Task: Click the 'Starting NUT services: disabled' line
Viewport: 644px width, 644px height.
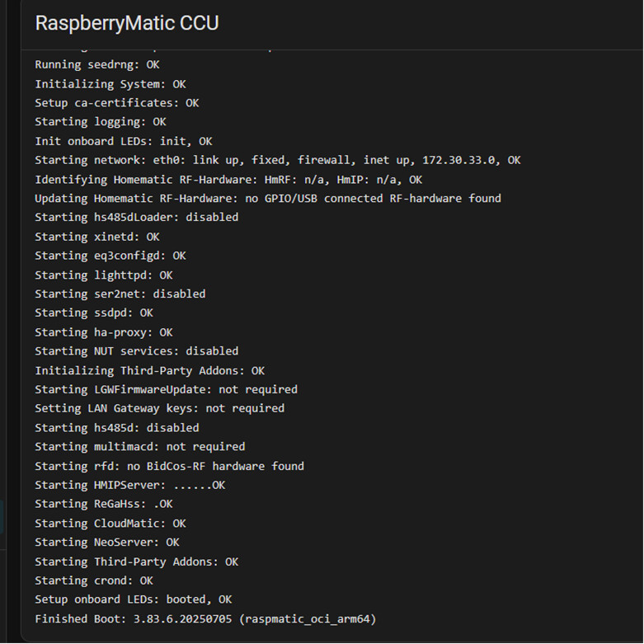Action: click(136, 350)
